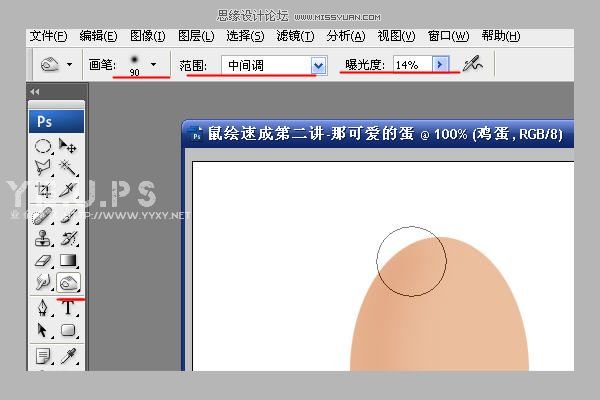Screen dimensions: 600x400
Task: Click the Ps logo in toolbox
Action: tap(57, 121)
